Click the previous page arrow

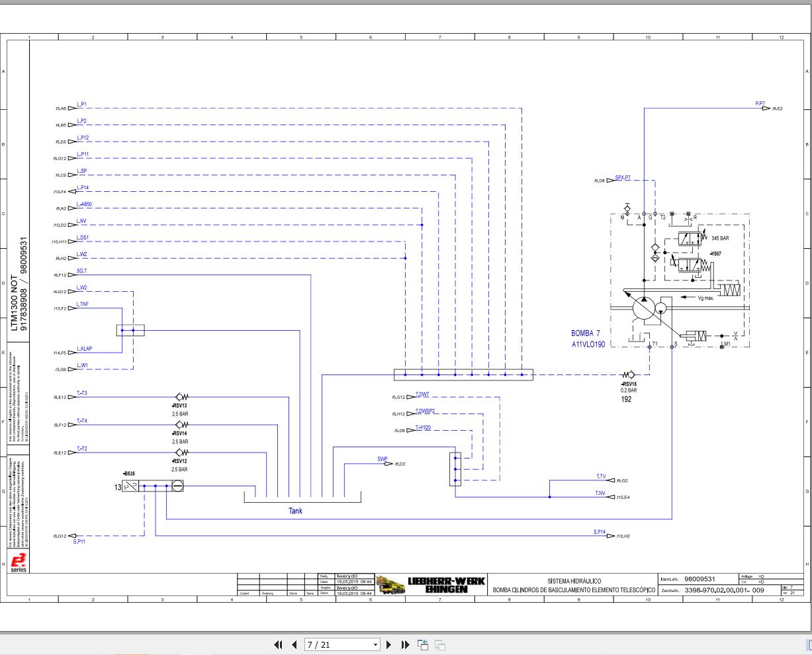click(x=294, y=644)
